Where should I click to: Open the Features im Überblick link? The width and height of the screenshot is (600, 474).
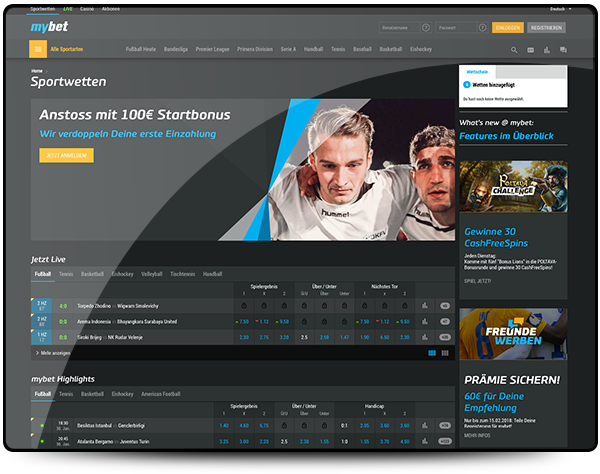(506, 136)
